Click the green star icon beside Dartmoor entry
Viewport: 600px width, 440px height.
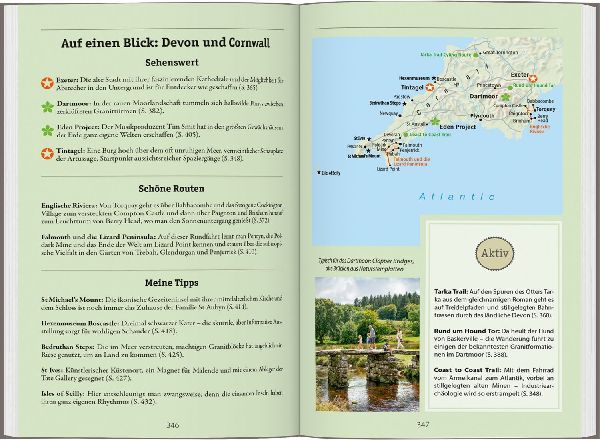[47, 107]
